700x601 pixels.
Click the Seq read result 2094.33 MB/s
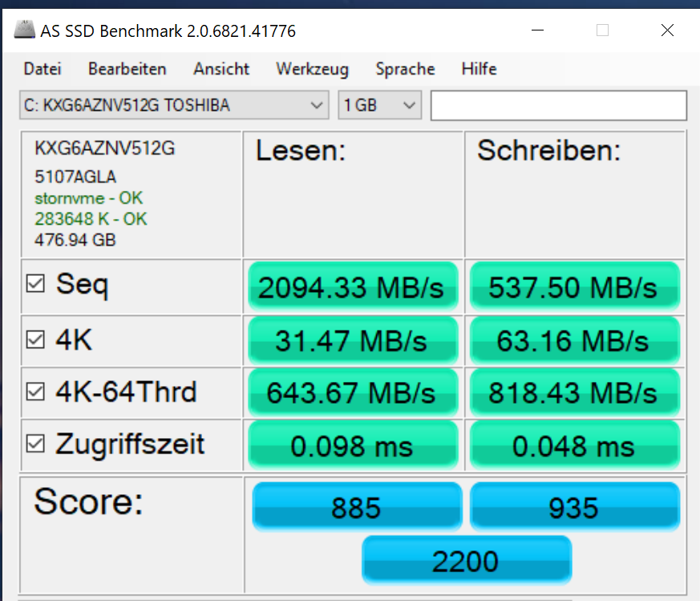tap(354, 287)
